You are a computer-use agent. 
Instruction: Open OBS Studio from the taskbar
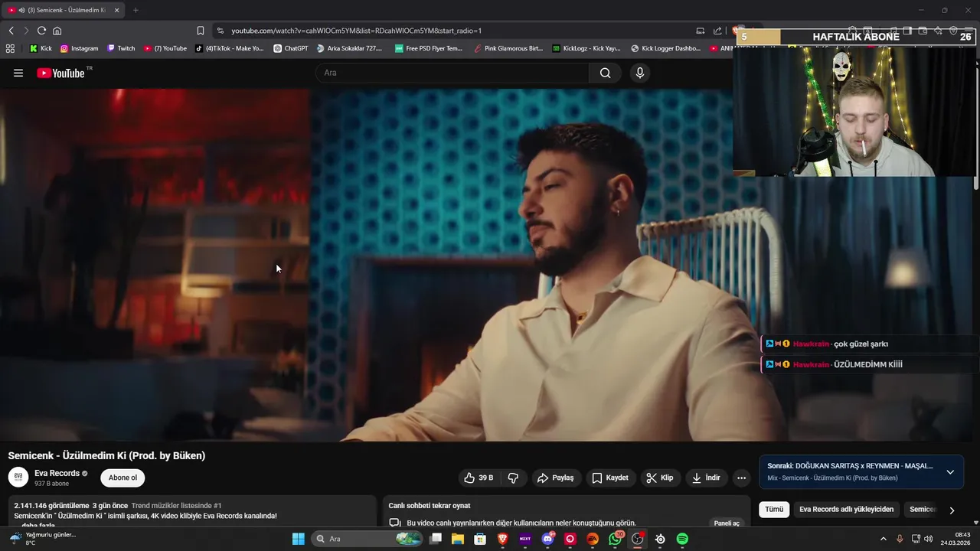tap(637, 539)
